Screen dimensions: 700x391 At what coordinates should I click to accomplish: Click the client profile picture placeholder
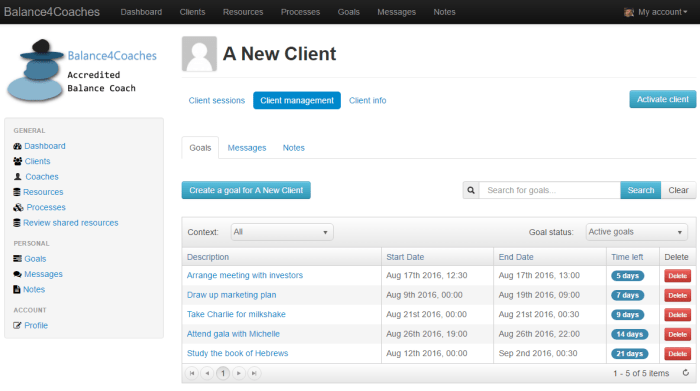click(199, 54)
